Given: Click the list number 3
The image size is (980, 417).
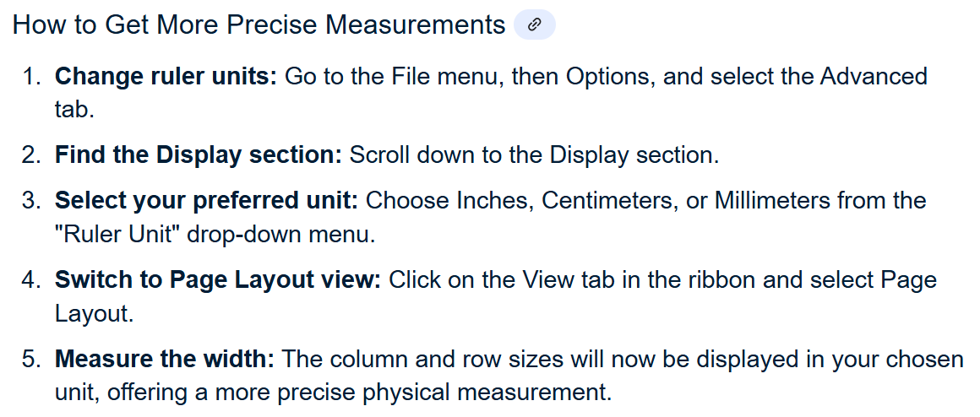Looking at the screenshot, I should [x=31, y=201].
